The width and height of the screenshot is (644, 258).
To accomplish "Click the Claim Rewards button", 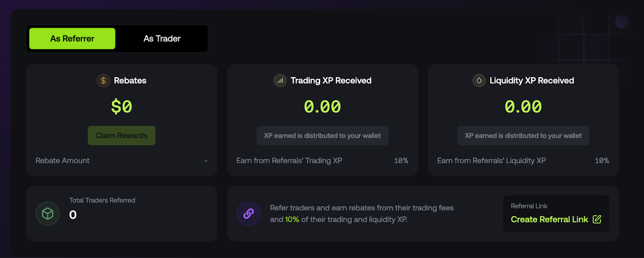I will [121, 135].
